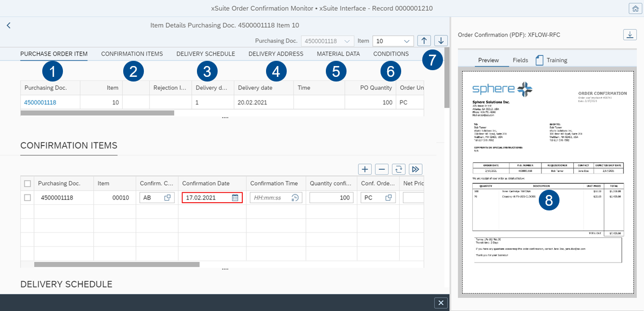The width and height of the screenshot is (644, 311).
Task: Delete the selected confirmation item row
Action: pyautogui.click(x=382, y=169)
